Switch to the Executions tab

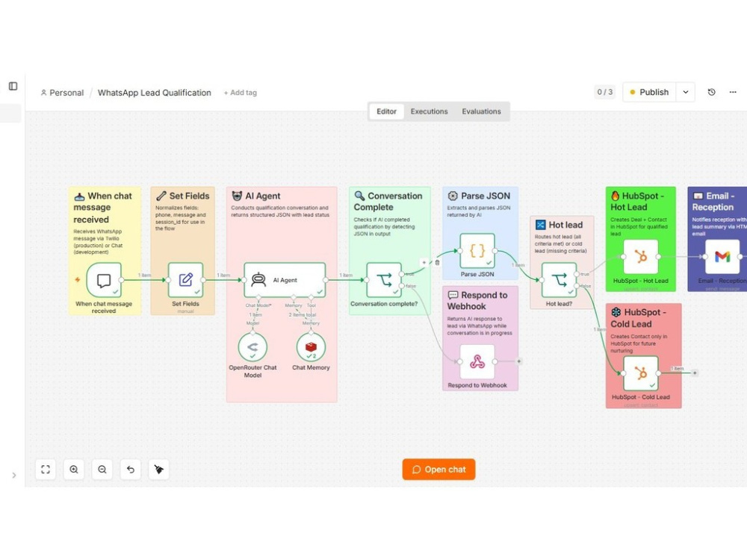pyautogui.click(x=430, y=111)
